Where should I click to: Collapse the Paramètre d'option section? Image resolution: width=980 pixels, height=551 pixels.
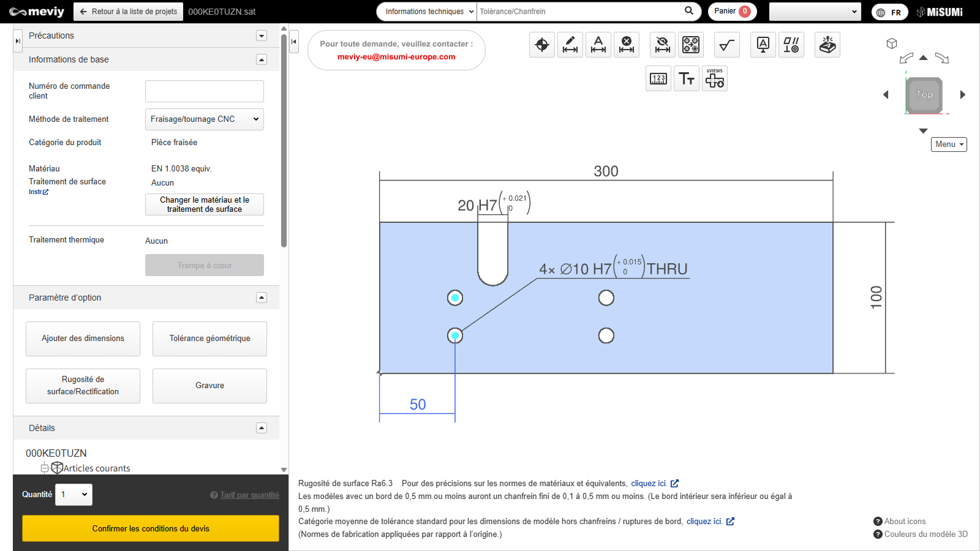(x=262, y=298)
